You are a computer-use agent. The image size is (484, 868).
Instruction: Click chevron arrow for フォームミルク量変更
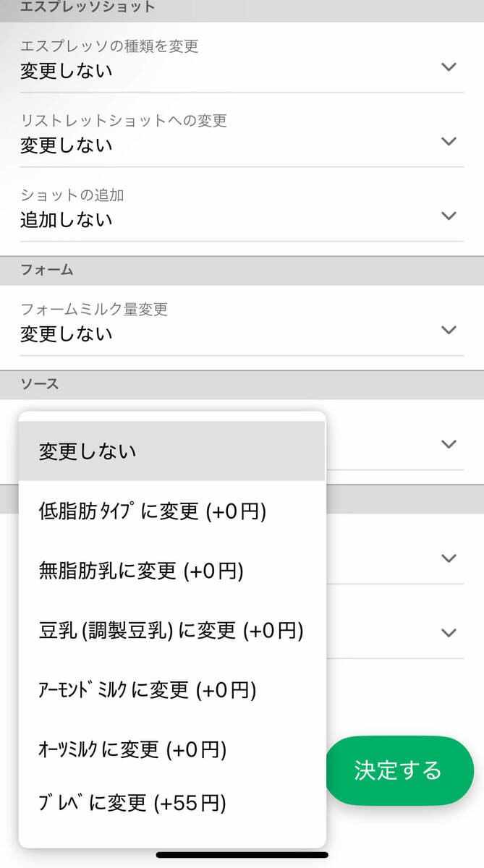click(449, 330)
